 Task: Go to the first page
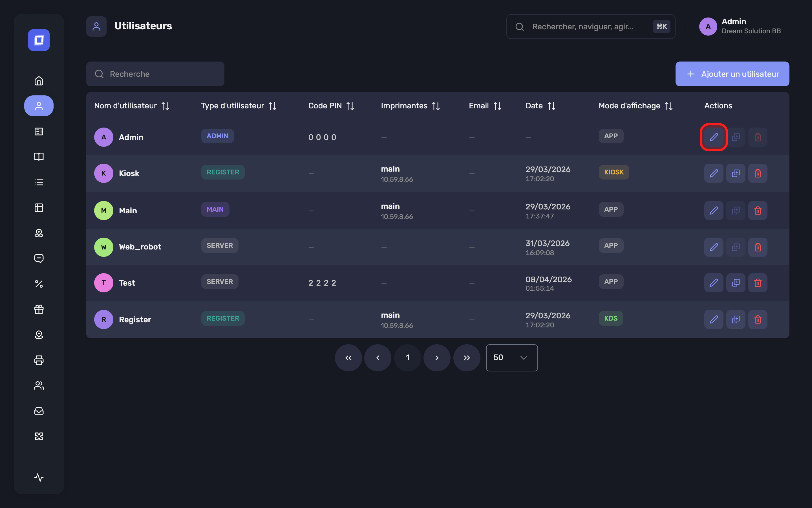point(348,358)
